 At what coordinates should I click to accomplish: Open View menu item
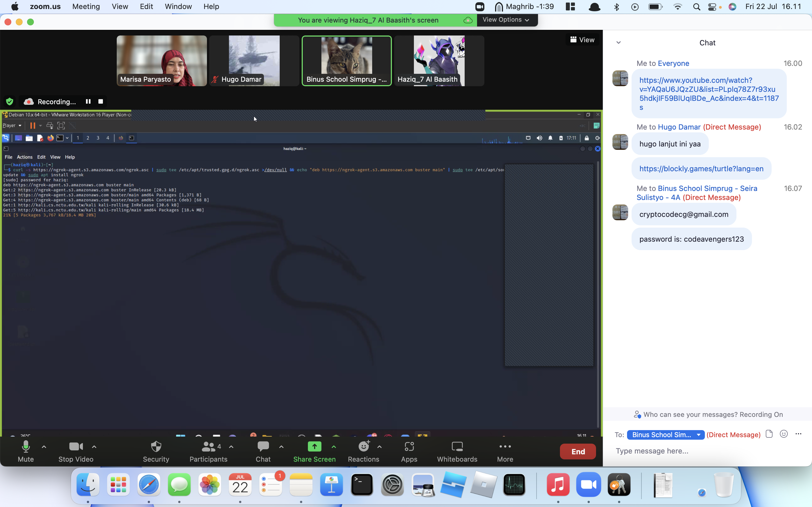pos(120,6)
